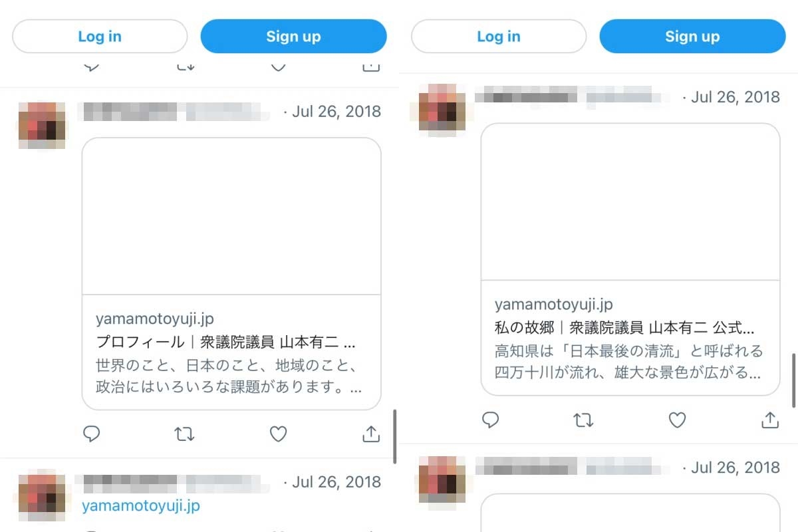
Task: Click the right pane Sign up button
Action: click(x=692, y=36)
